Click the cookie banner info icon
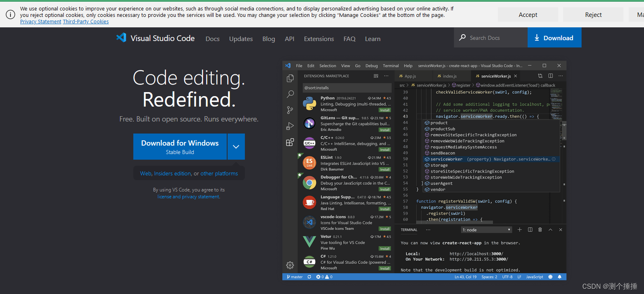644x294 pixels. tap(10, 14)
